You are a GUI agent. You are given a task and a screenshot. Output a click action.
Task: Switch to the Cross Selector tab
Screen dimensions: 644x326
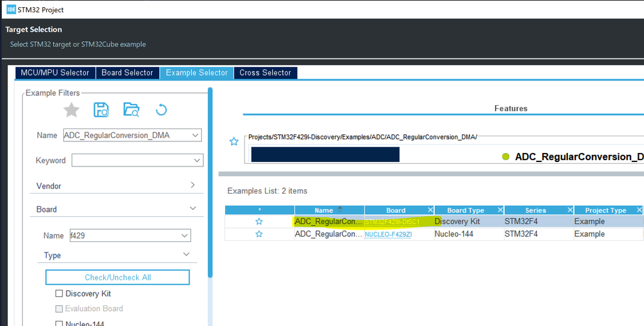[x=265, y=73]
